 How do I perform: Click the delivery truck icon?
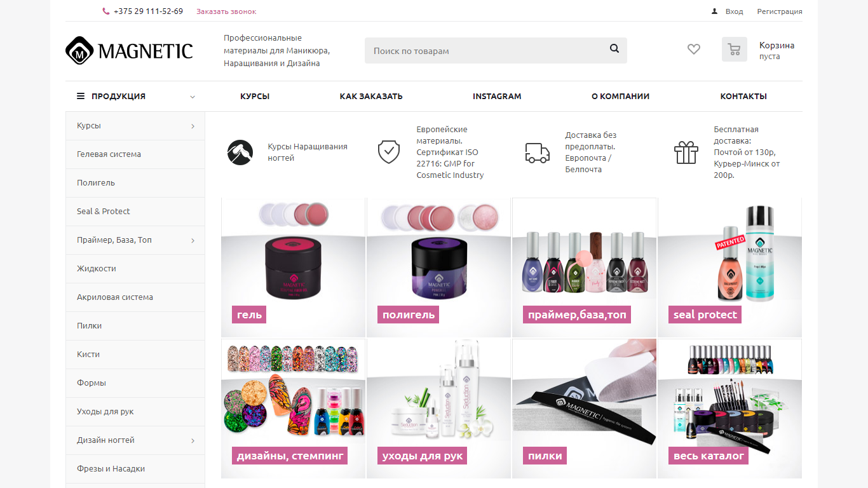(538, 152)
